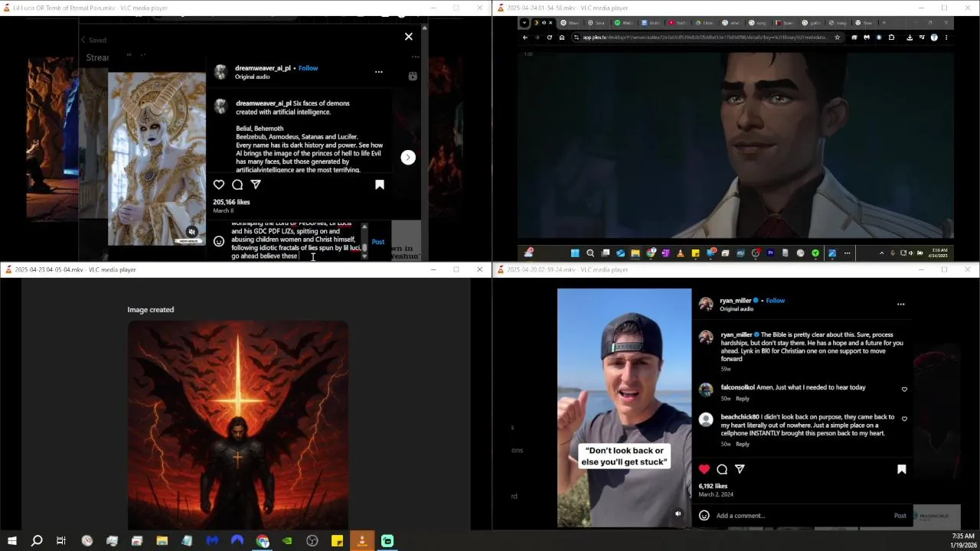
Task: Click Premiere Pro icon in recorded taskbar
Action: click(770, 253)
